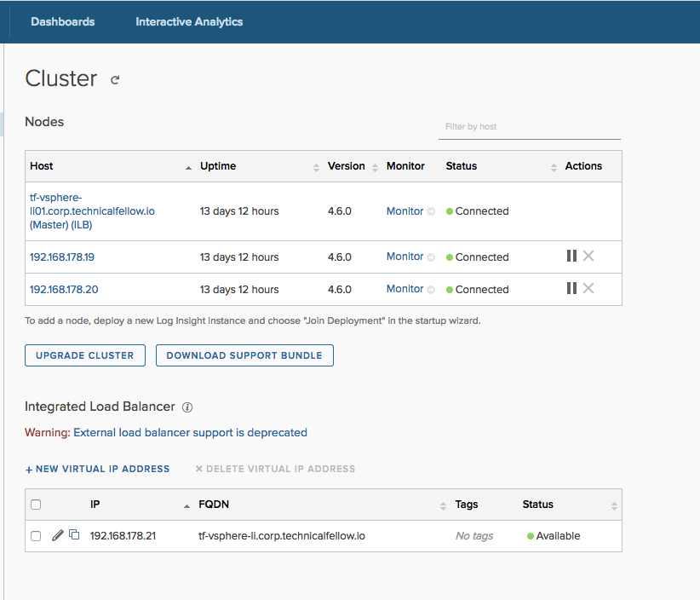Click the Available status of the virtual IP
Image resolution: width=700 pixels, height=600 pixels.
(x=554, y=536)
